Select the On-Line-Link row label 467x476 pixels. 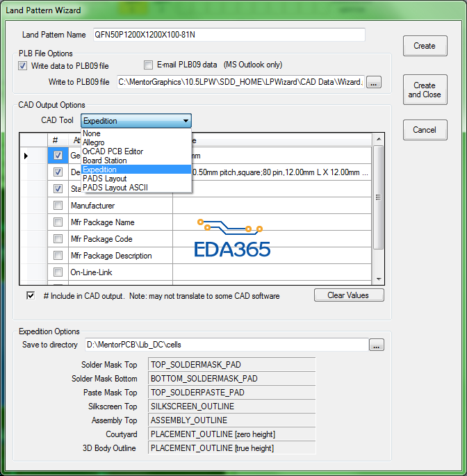tap(91, 272)
